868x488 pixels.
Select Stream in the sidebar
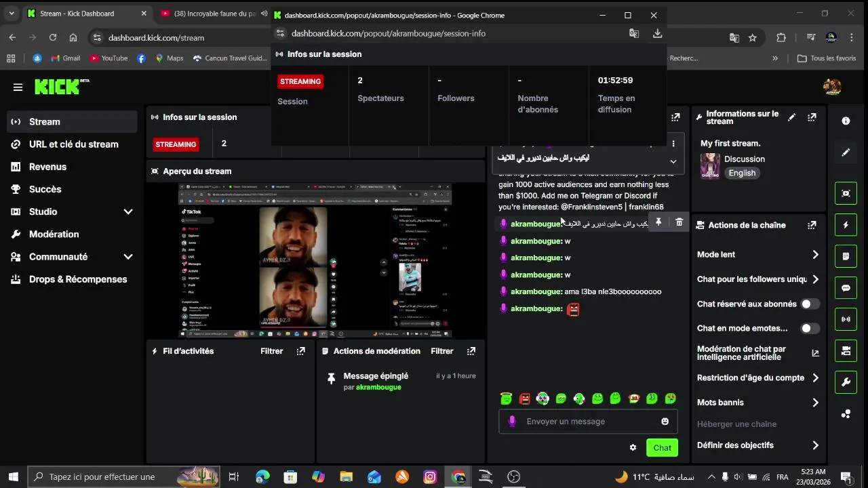[72, 122]
